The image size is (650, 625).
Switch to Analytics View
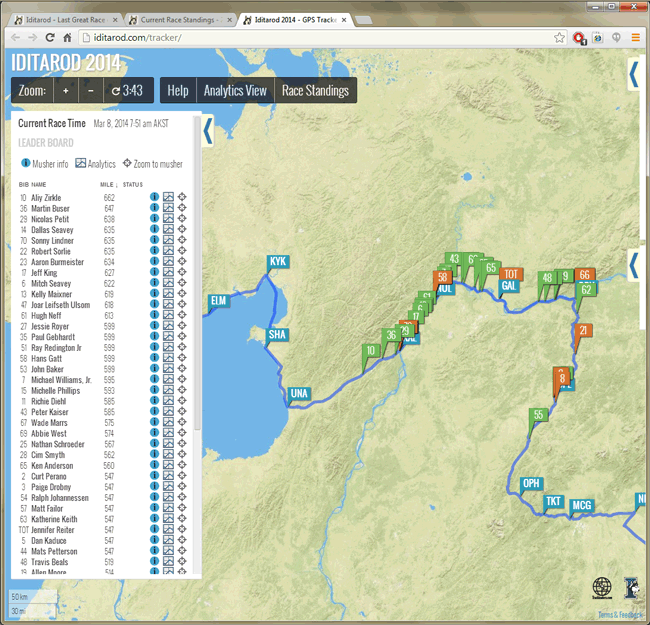click(235, 90)
